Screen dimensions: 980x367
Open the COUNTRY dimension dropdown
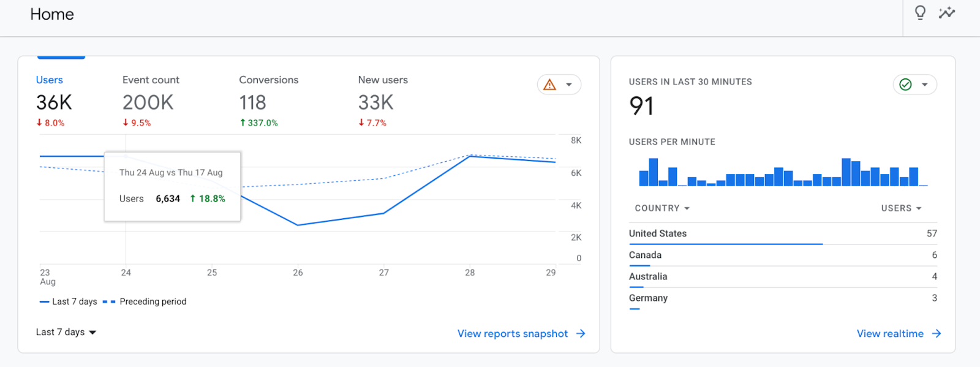662,208
